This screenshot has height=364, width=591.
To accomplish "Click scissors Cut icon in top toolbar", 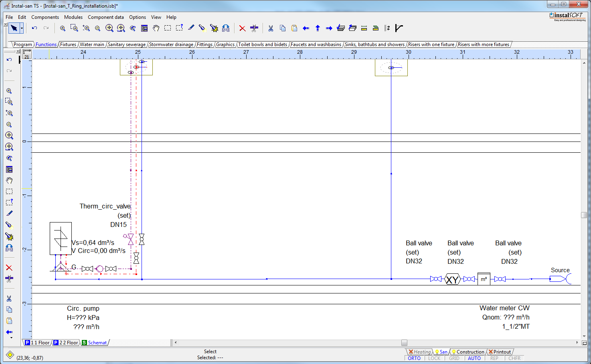I will click(x=271, y=28).
